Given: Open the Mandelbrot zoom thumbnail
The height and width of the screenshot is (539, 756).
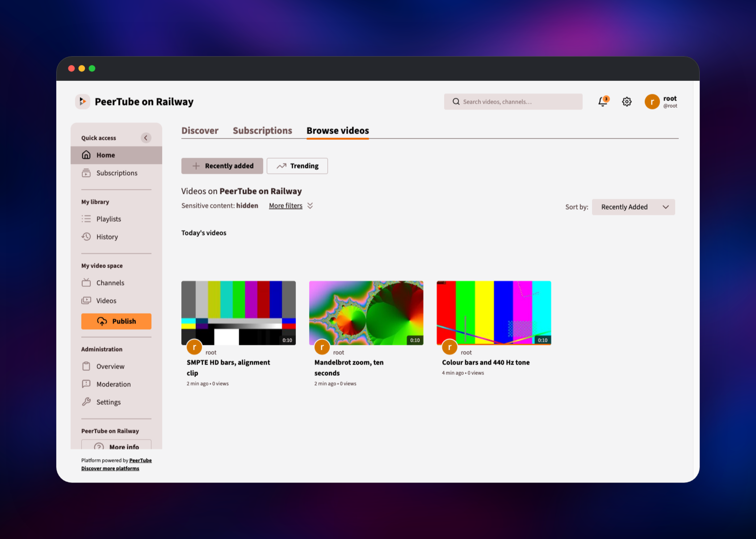Looking at the screenshot, I should 366,313.
